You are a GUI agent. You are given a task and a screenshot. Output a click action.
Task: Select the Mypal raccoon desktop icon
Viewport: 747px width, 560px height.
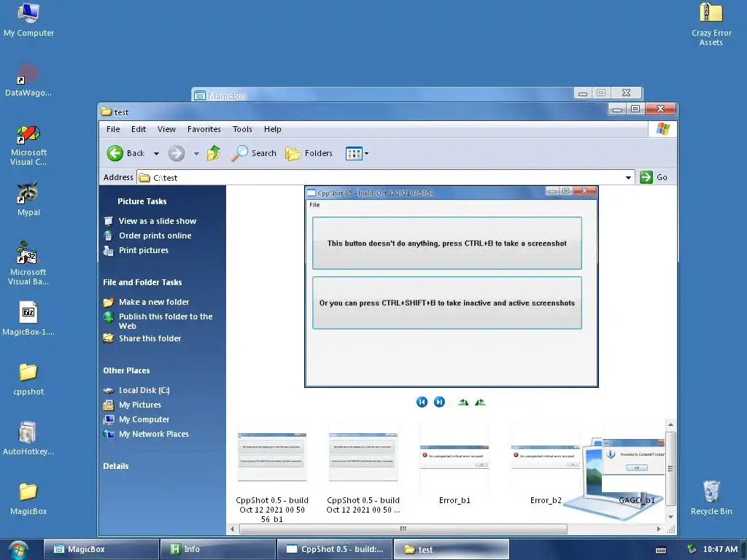28,199
